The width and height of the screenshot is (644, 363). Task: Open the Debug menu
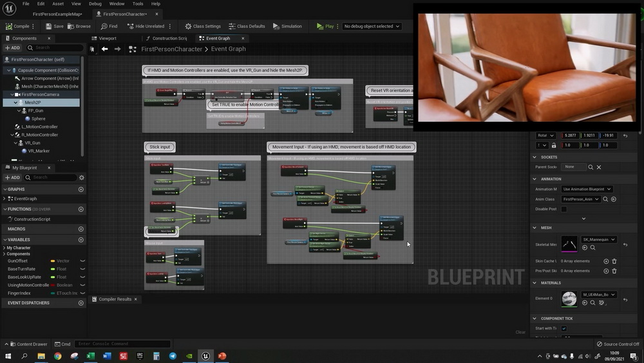95,4
